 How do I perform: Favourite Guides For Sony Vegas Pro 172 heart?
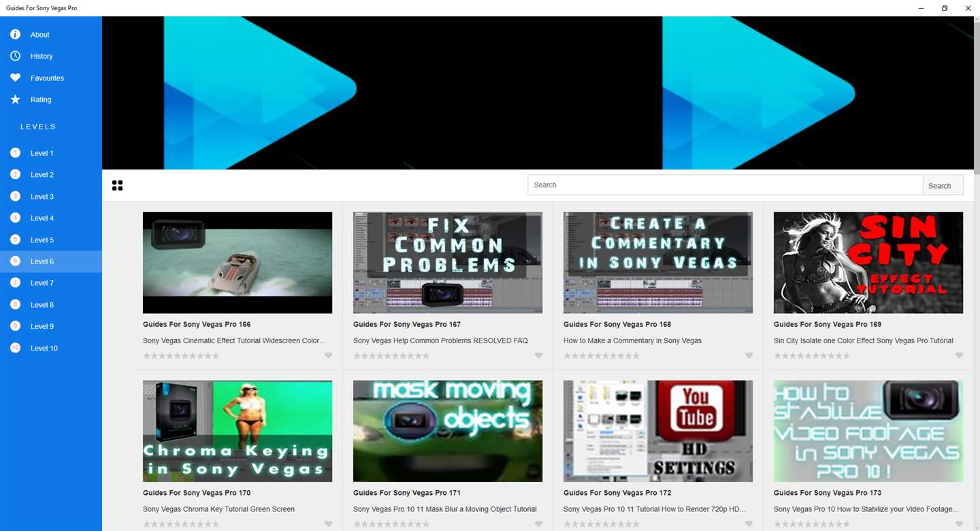point(749,524)
